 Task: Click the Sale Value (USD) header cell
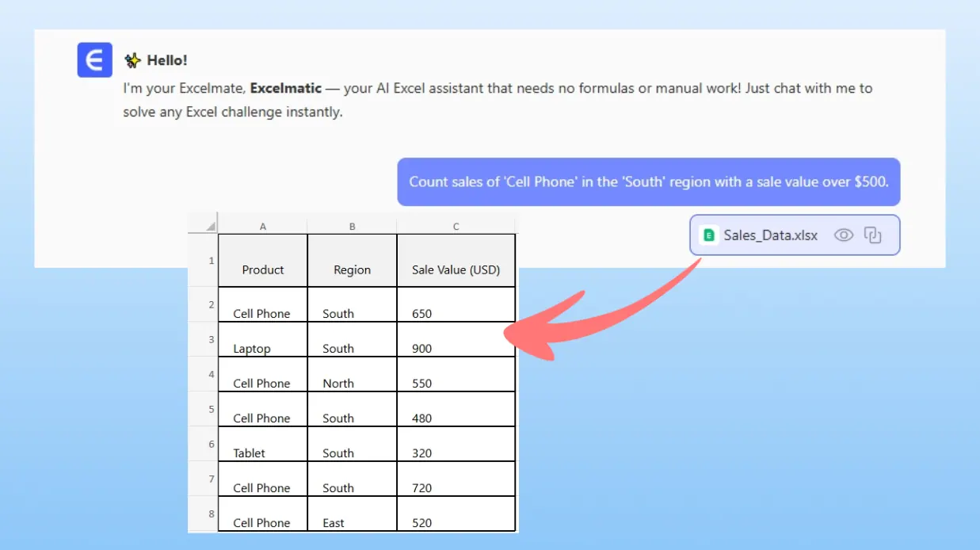[x=456, y=261]
